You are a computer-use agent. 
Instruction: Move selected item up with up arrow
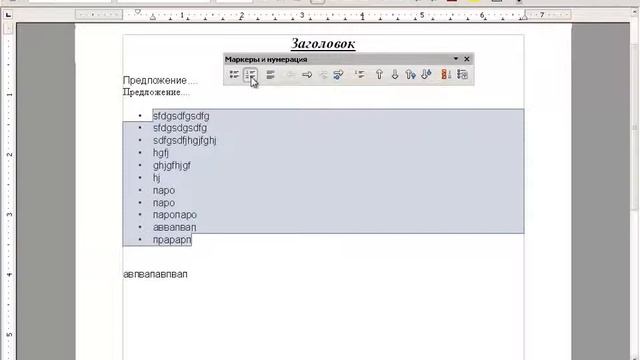click(379, 75)
